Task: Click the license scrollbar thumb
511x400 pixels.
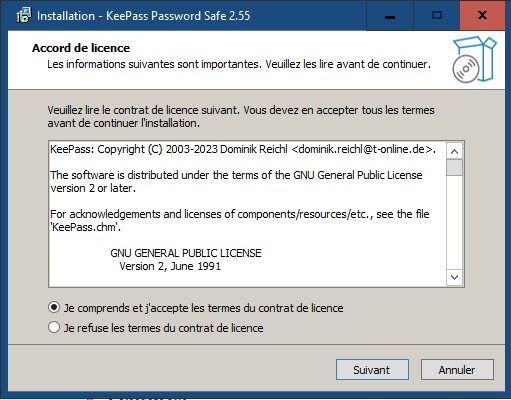Action: pyautogui.click(x=454, y=167)
